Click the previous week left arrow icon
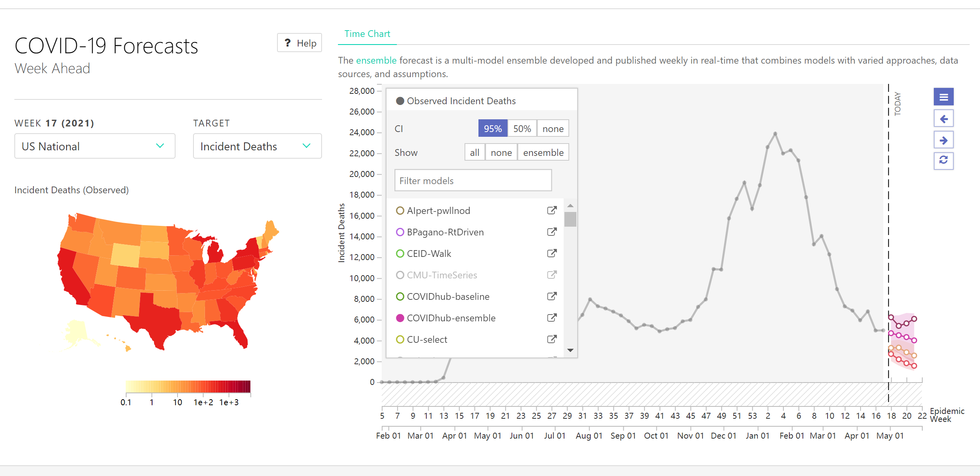The width and height of the screenshot is (980, 476). click(943, 119)
